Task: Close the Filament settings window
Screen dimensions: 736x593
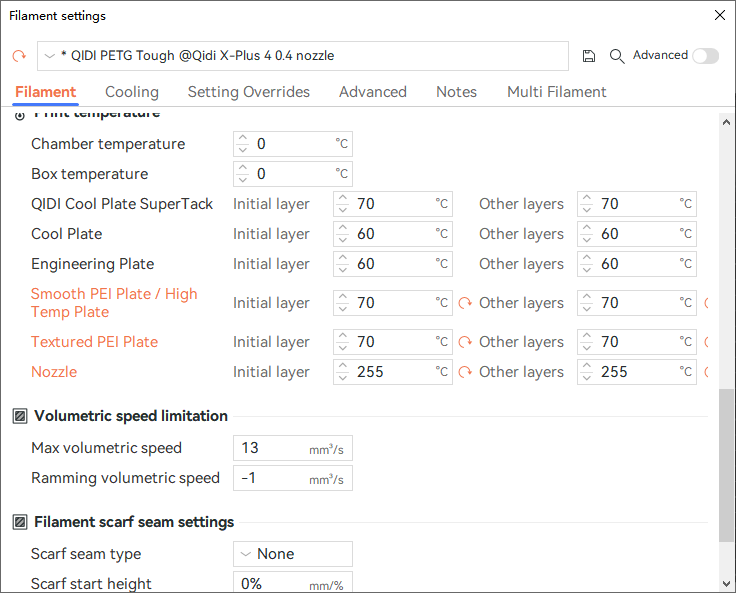Action: pos(719,15)
